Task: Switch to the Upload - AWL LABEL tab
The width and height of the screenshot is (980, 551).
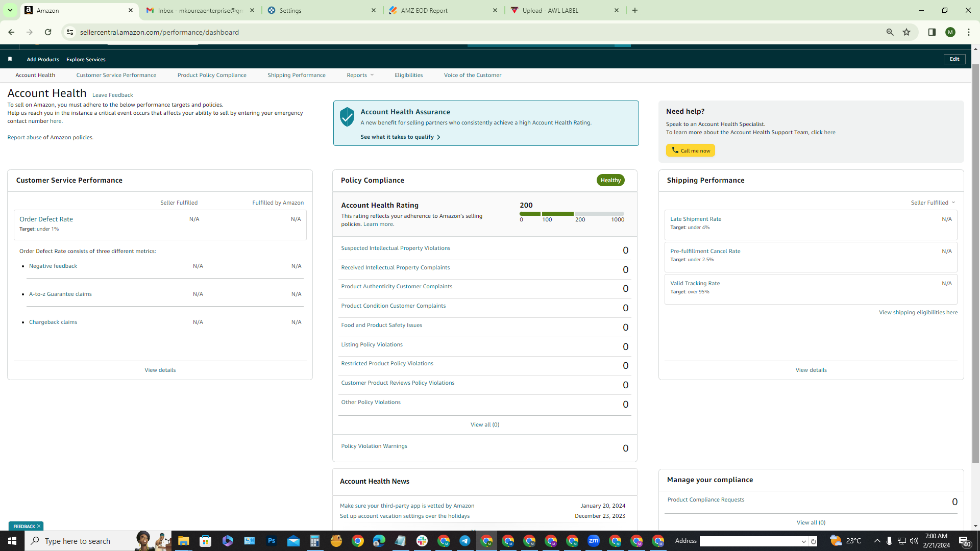Action: pyautogui.click(x=565, y=10)
